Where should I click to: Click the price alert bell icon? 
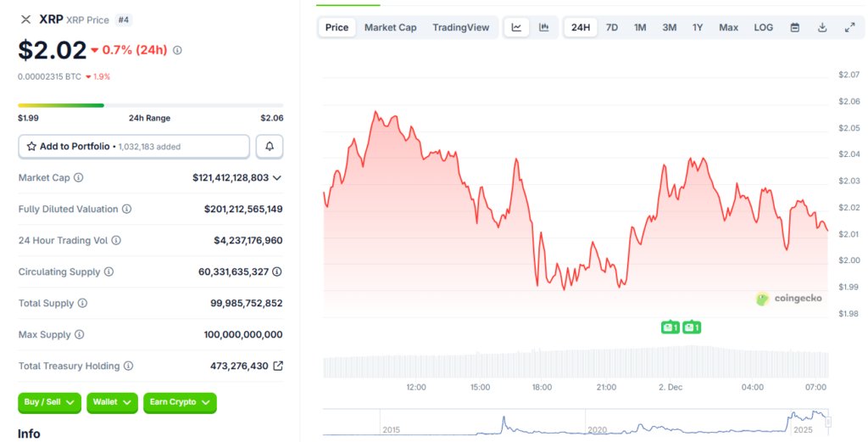click(x=270, y=147)
